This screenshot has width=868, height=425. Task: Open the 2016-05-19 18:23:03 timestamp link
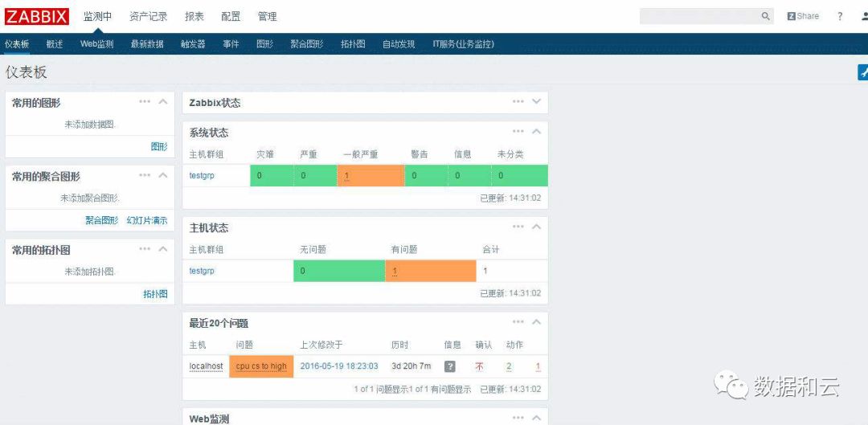339,366
